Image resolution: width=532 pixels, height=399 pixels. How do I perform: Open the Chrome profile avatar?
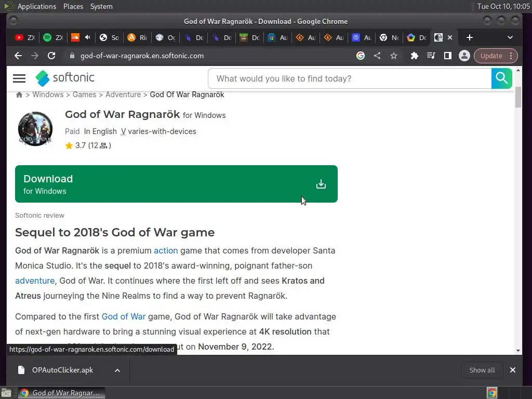pos(464,56)
